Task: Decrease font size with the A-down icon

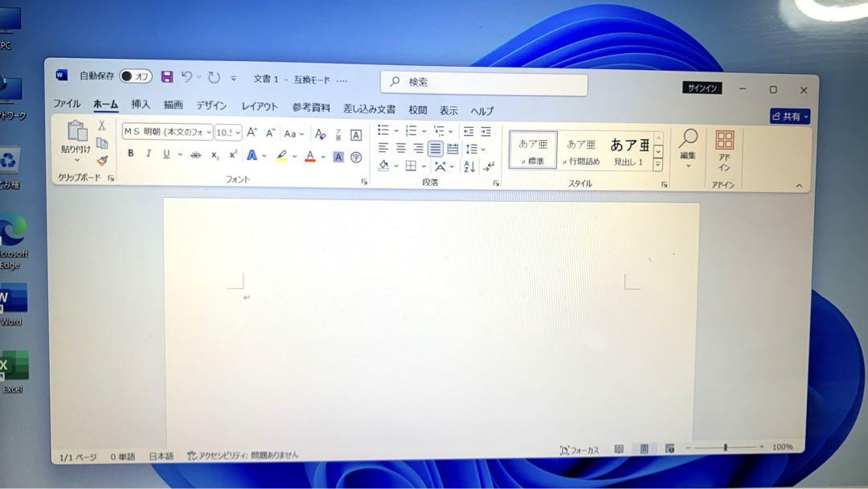Action: coord(270,133)
